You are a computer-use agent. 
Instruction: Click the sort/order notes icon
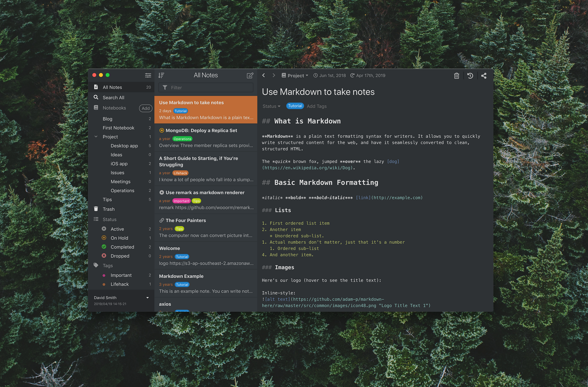(161, 76)
